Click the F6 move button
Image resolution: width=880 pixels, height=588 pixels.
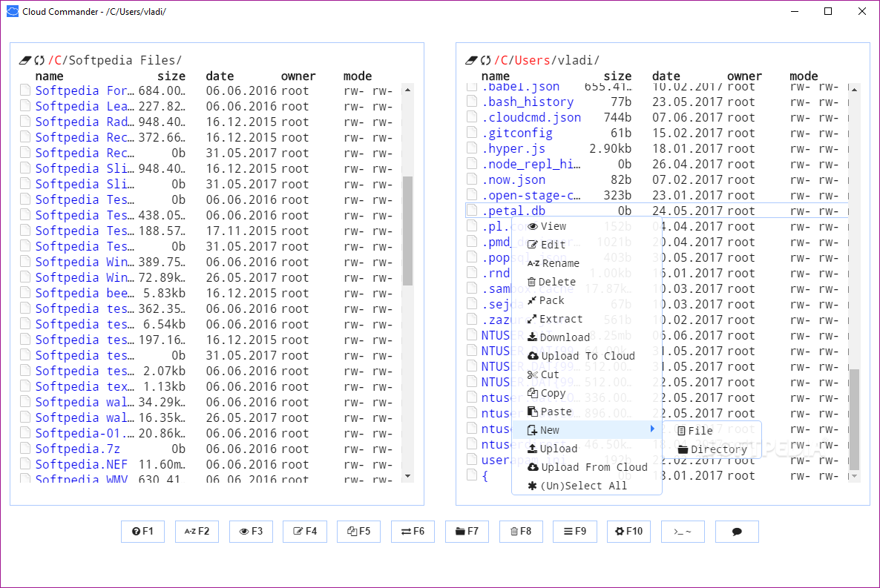[x=413, y=532]
